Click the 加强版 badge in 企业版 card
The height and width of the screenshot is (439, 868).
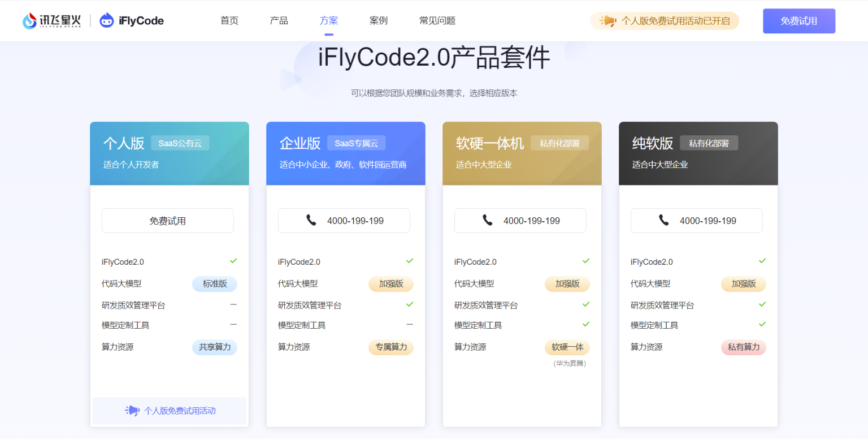tap(391, 284)
